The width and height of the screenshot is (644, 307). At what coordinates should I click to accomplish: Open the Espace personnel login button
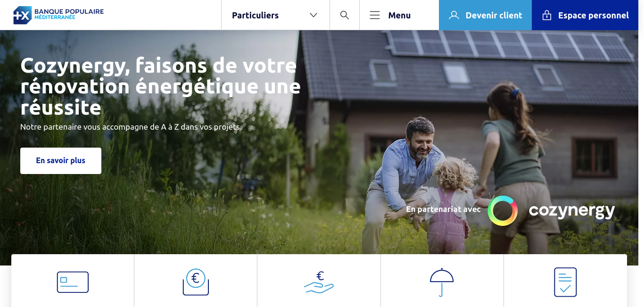click(x=585, y=15)
